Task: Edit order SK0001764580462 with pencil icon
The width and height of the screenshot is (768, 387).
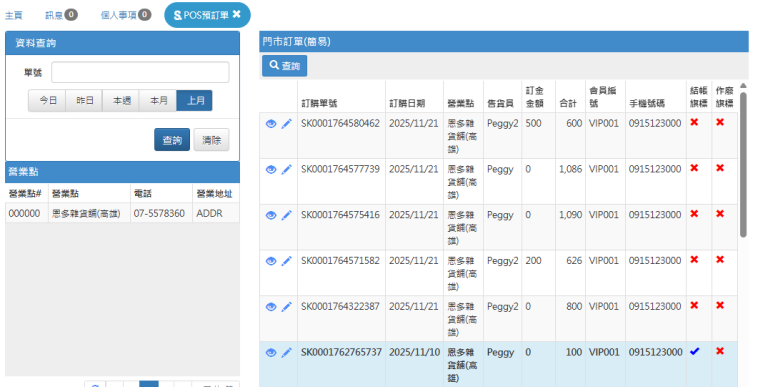Action: point(287,123)
